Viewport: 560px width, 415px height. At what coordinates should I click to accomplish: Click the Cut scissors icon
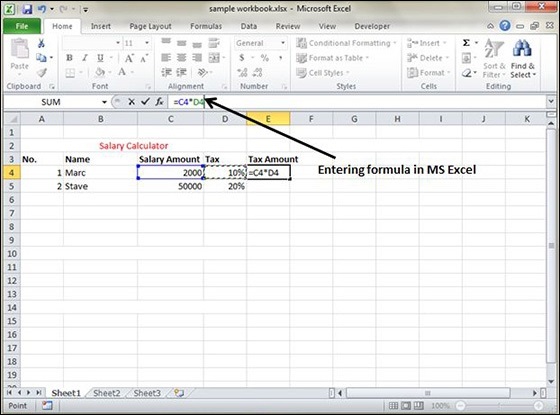pos(41,43)
